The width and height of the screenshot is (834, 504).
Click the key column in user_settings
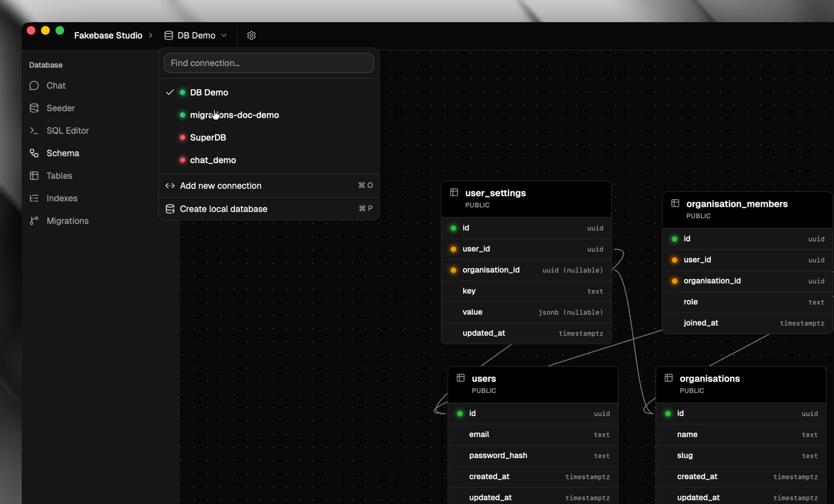point(526,291)
